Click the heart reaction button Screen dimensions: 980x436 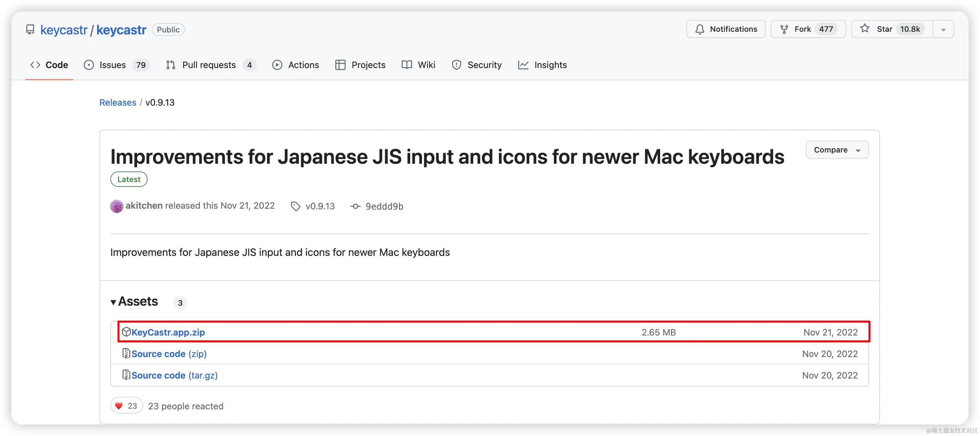(126, 406)
